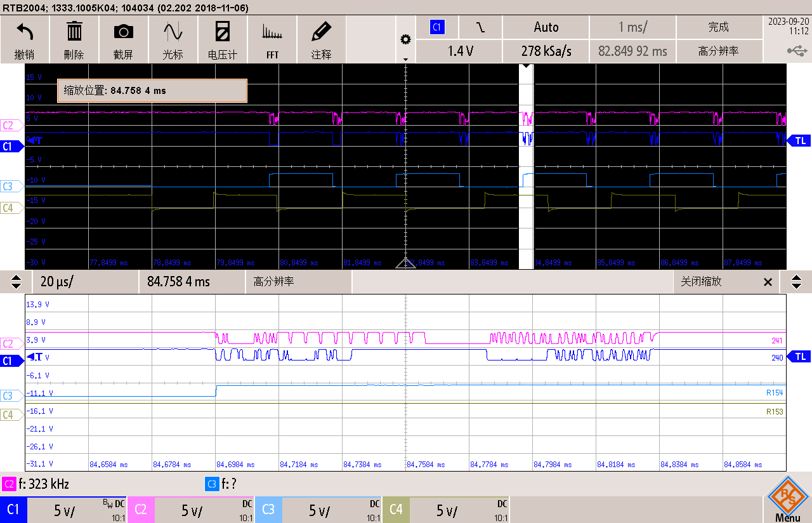This screenshot has width=812, height=523.
Task: Toggle channel C1 in bottom bar
Action: pos(63,510)
